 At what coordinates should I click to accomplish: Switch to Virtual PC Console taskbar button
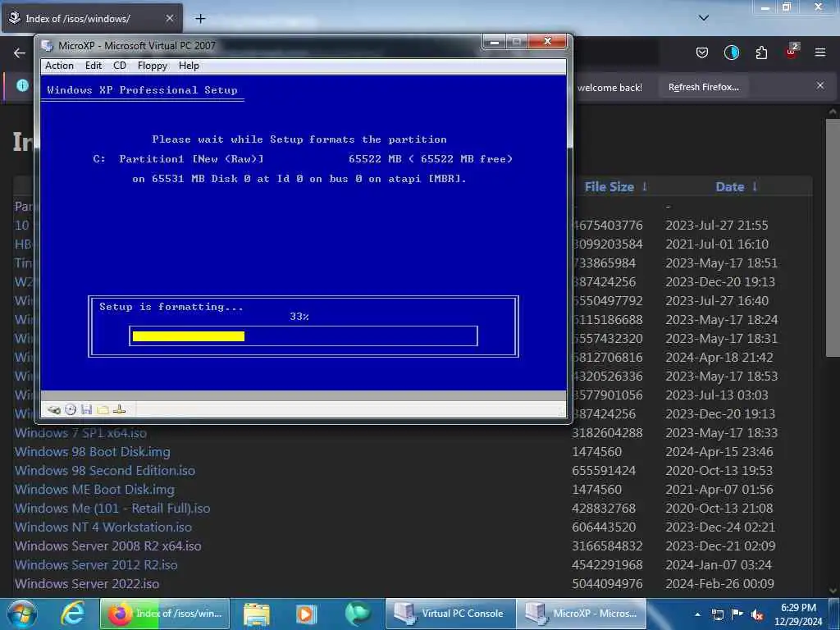tap(450, 614)
